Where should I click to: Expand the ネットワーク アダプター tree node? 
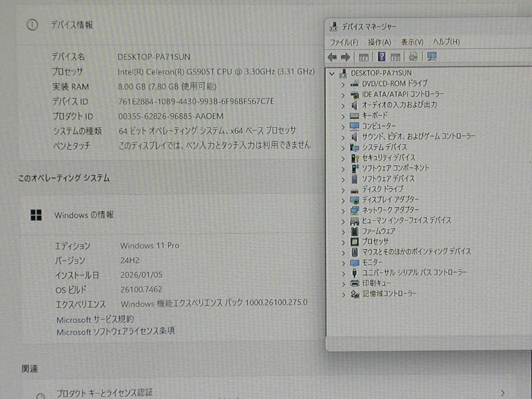point(343,210)
